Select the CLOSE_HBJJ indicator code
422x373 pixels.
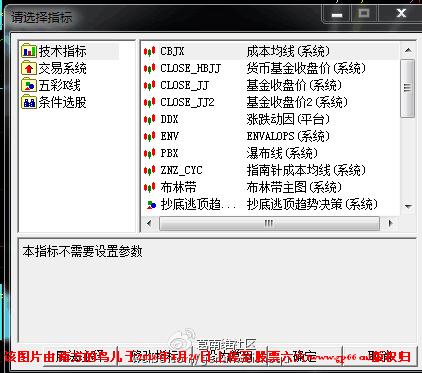coord(190,68)
